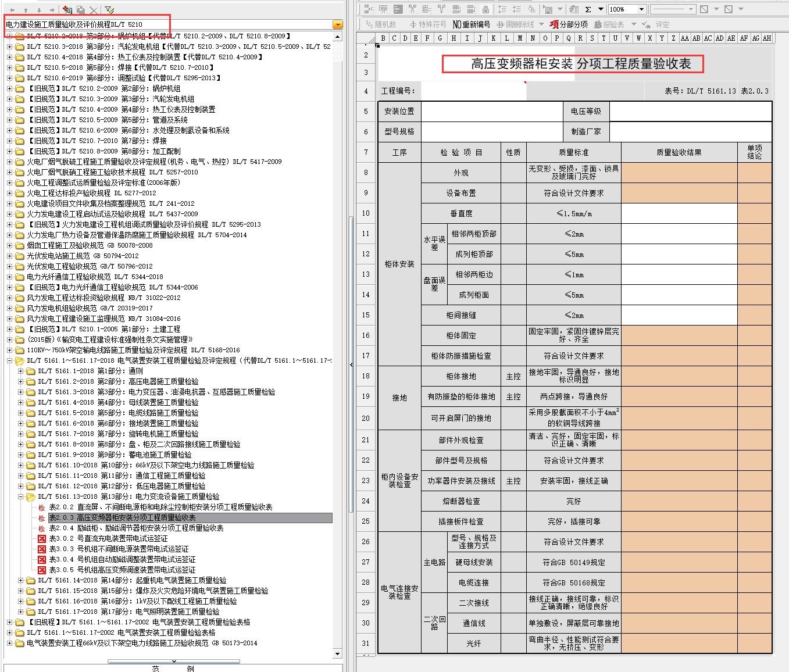Click red X icon beside 表3.0.2
The image size is (789, 672).
pos(42,539)
